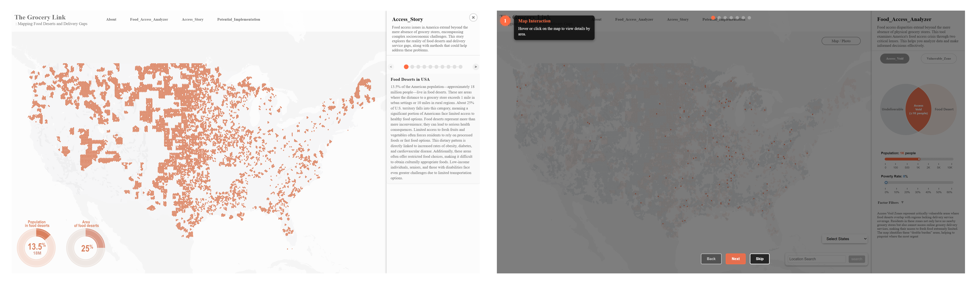Image resolution: width=980 pixels, height=284 pixels.
Task: Click the 25% area donut chart
Action: pyautogui.click(x=86, y=248)
